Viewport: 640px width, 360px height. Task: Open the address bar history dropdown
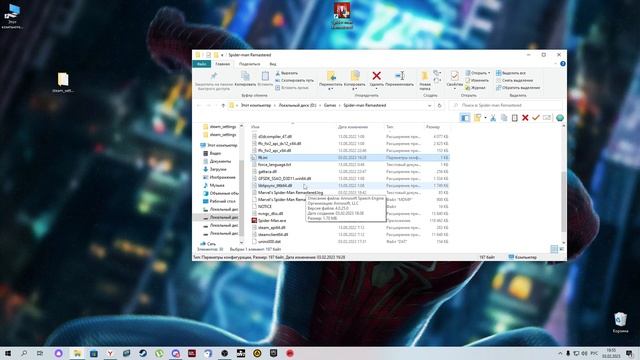[429, 106]
